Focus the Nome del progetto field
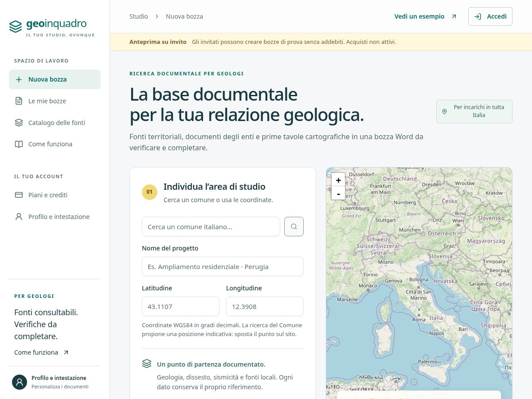Screen dimensions: 532x399 (x=223, y=266)
